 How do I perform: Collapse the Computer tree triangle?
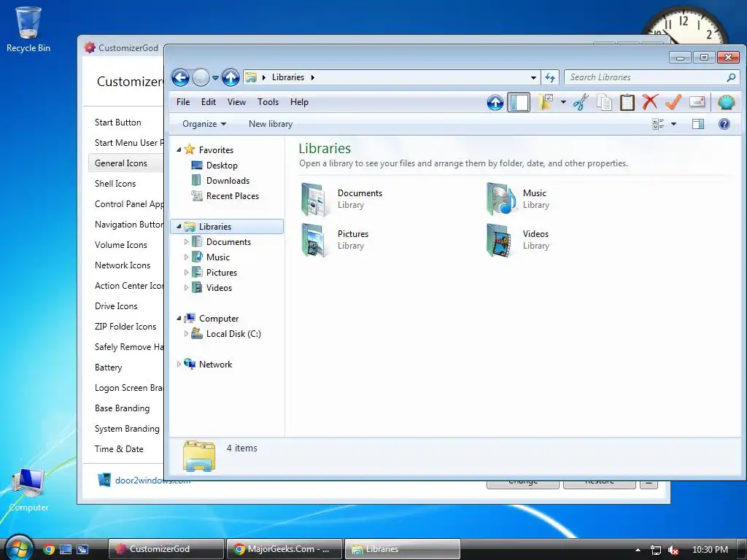pos(179,319)
